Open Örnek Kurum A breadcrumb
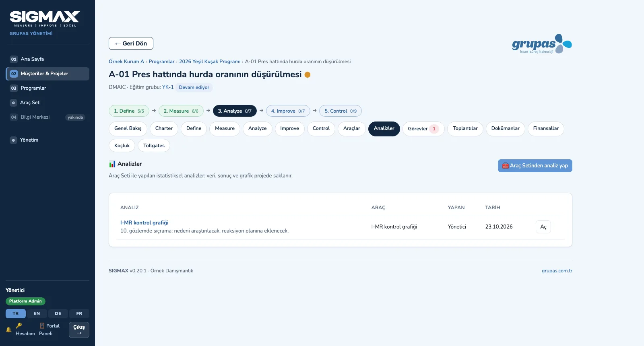 pyautogui.click(x=126, y=62)
